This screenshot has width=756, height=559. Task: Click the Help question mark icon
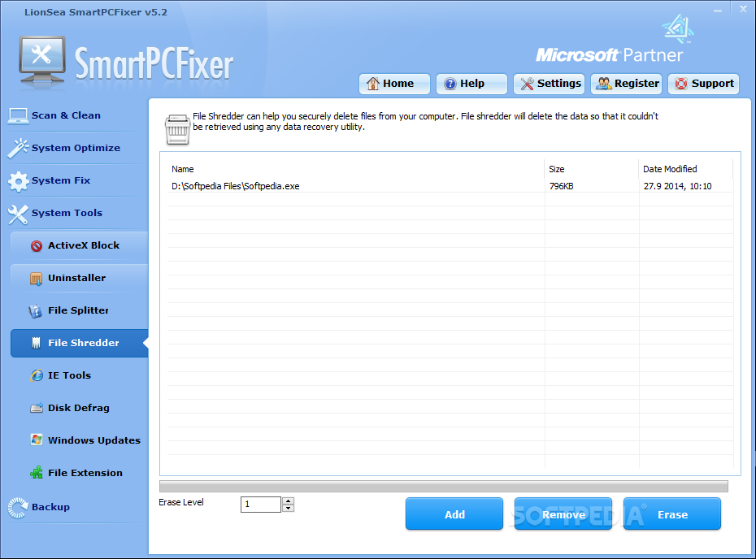click(450, 84)
